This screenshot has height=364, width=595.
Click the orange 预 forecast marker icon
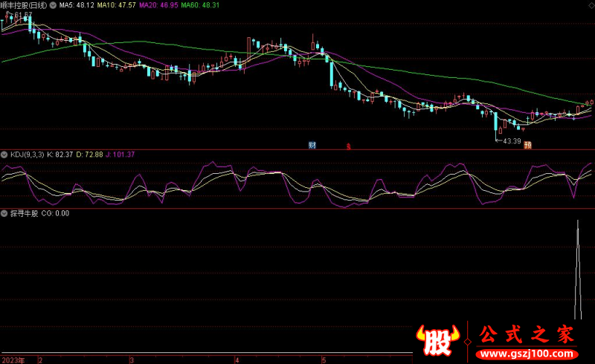527,145
